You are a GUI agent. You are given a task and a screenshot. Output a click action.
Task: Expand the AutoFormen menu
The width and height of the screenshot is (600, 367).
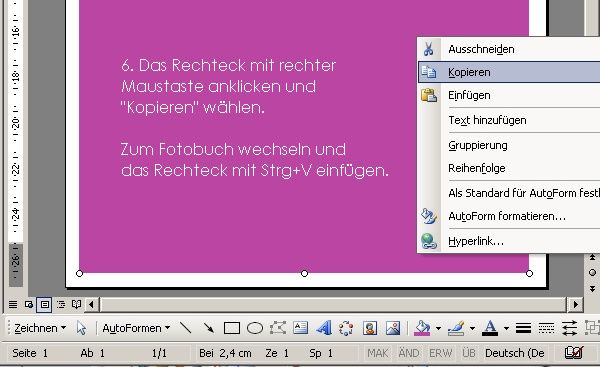pyautogui.click(x=136, y=328)
